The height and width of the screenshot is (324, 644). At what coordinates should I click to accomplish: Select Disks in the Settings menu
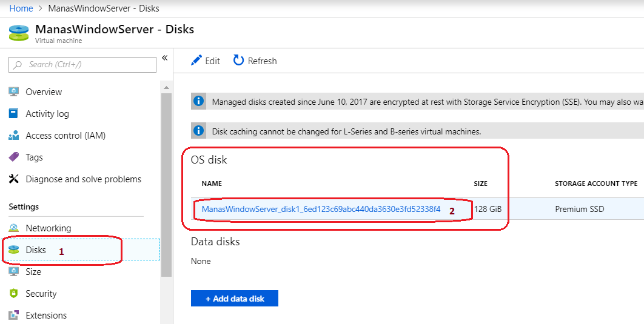[36, 250]
